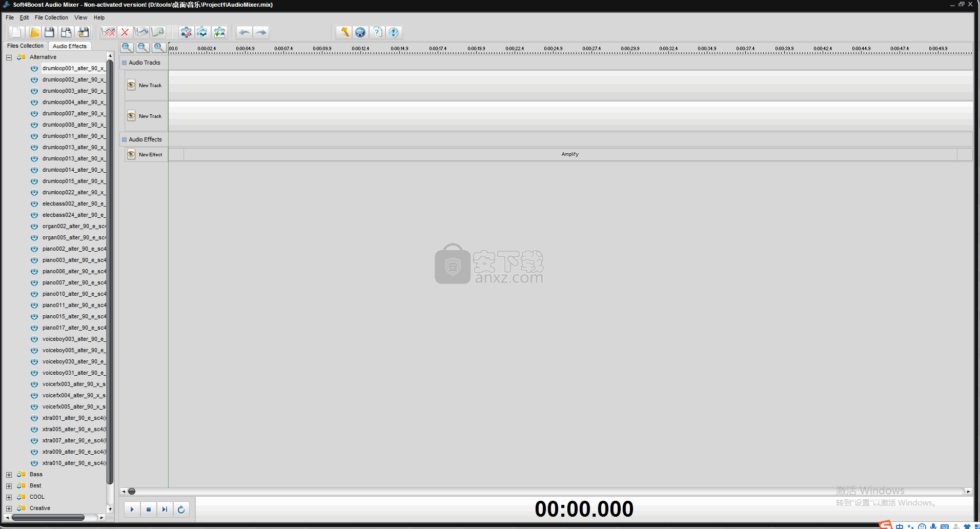Click the skip-to-next playback button

[165, 510]
